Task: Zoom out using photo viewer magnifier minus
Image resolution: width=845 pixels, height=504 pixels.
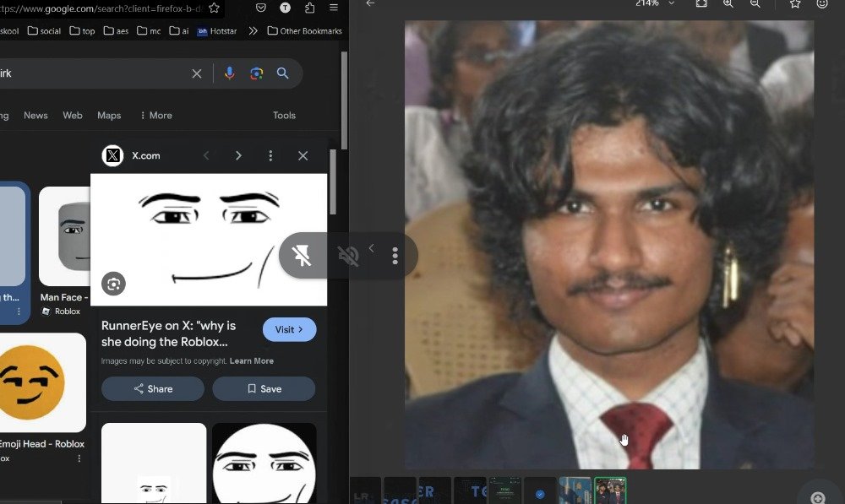Action: [x=755, y=3]
